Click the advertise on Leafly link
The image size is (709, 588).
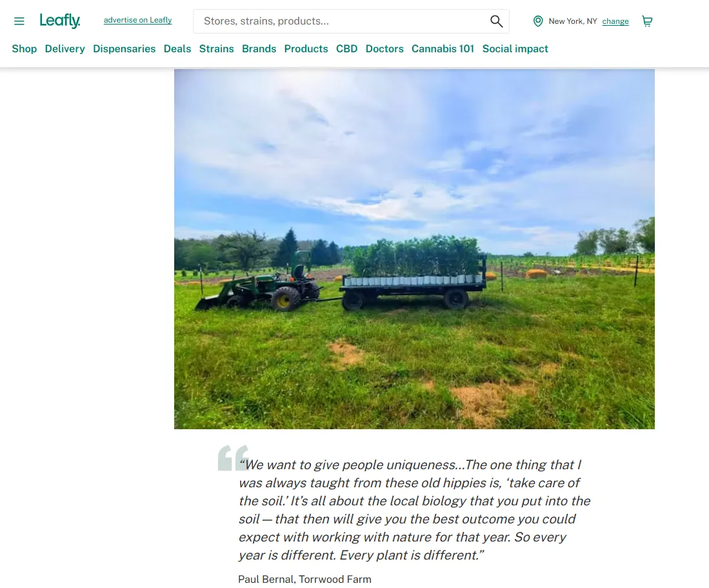138,20
